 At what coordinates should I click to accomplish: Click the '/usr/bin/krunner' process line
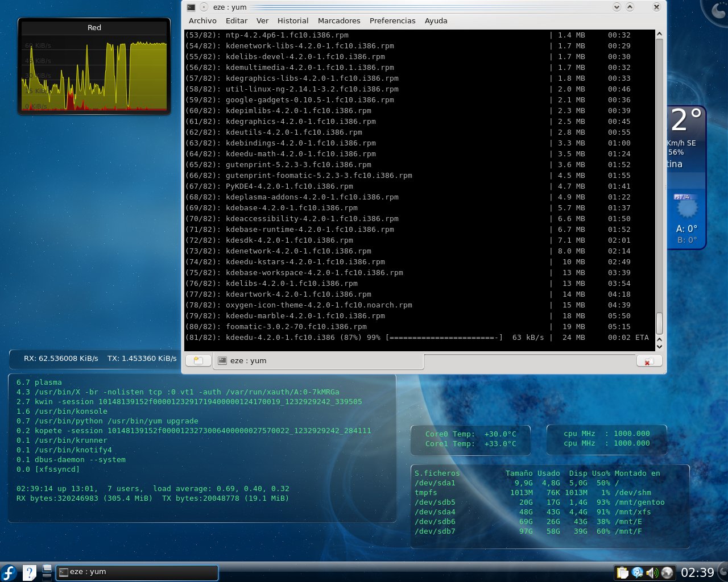coord(62,440)
